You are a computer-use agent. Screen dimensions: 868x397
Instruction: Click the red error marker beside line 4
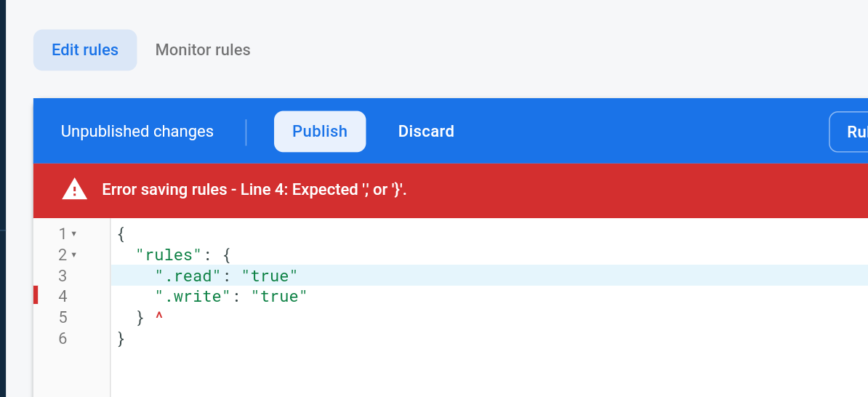pyautogui.click(x=36, y=295)
